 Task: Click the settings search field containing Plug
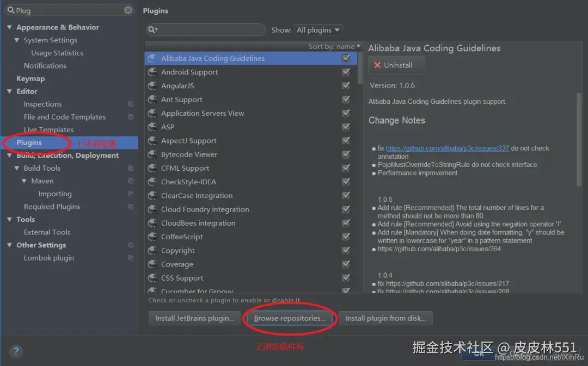pos(70,10)
